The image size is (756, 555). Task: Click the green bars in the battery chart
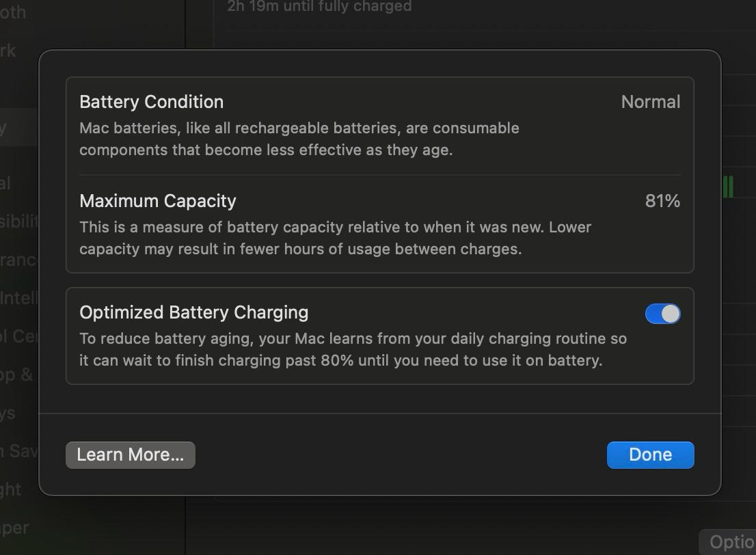click(x=728, y=187)
